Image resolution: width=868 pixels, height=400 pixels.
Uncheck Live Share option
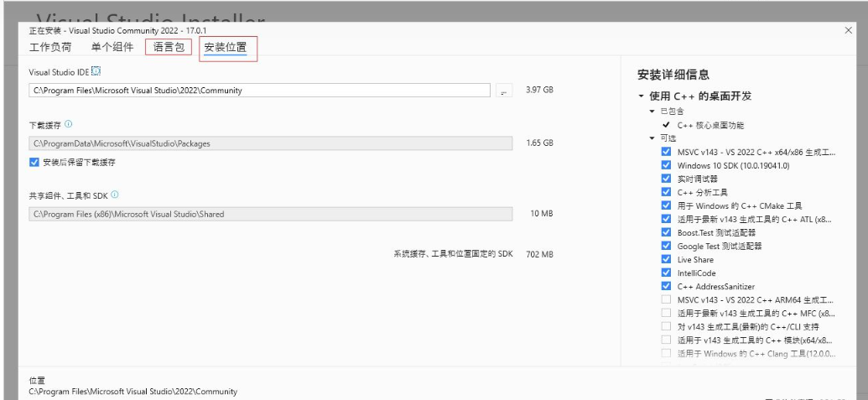tap(666, 259)
